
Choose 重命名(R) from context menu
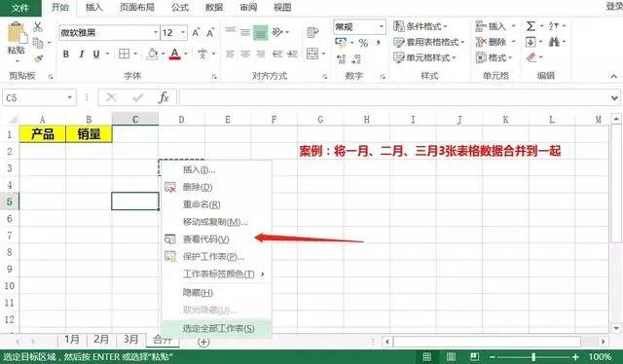click(x=216, y=204)
